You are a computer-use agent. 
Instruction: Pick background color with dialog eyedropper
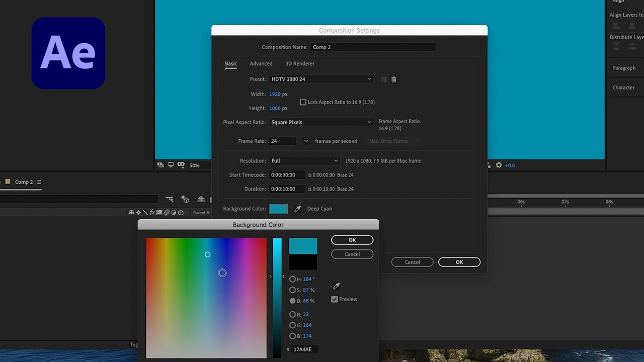pos(297,209)
